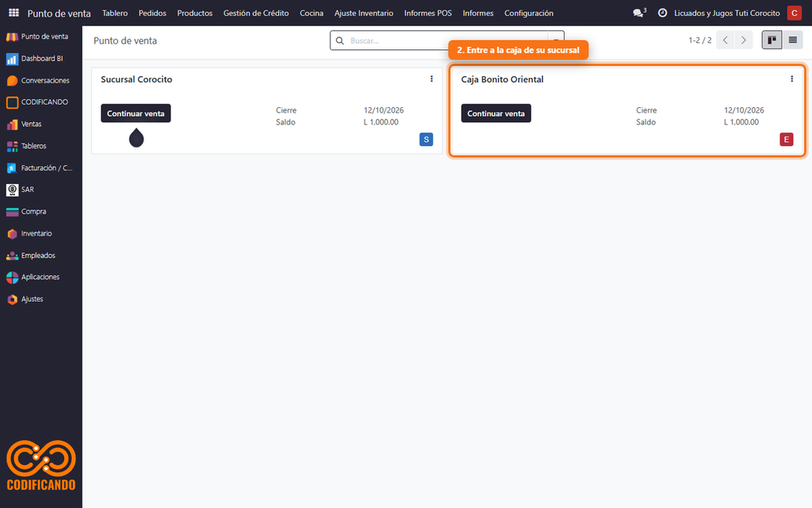The width and height of the screenshot is (812, 508).
Task: Open the conversations messages icon
Action: tap(639, 13)
